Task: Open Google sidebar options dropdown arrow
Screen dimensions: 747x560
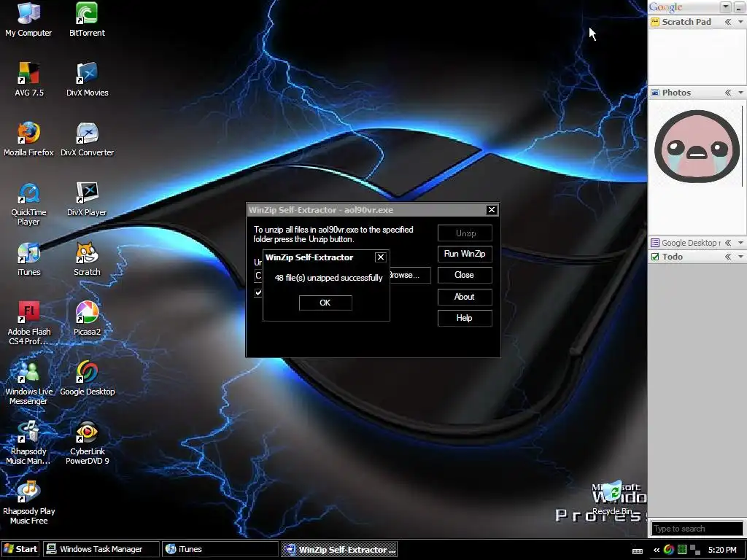Action: [725, 7]
